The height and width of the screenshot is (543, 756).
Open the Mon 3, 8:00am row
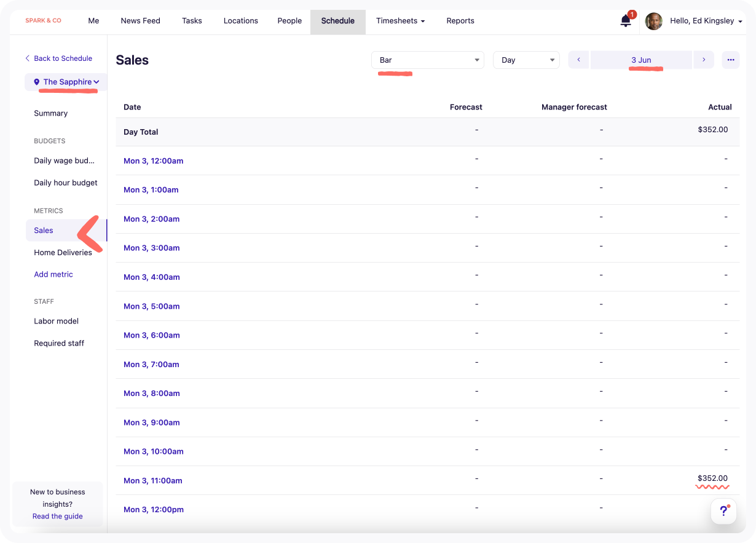pyautogui.click(x=427, y=393)
